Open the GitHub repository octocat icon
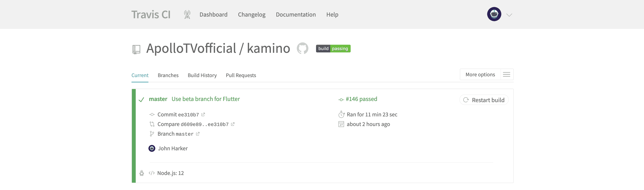 tap(303, 48)
